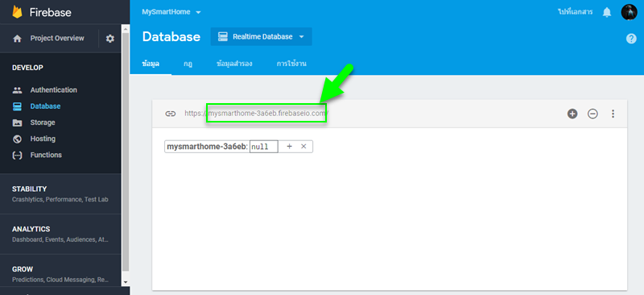644x295 pixels.
Task: Click the Hosting globe icon
Action: pos(17,139)
